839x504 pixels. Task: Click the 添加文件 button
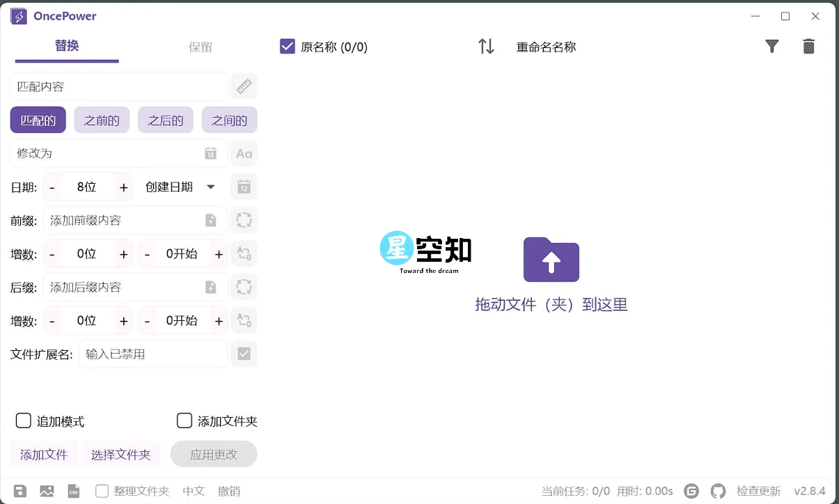(x=44, y=454)
